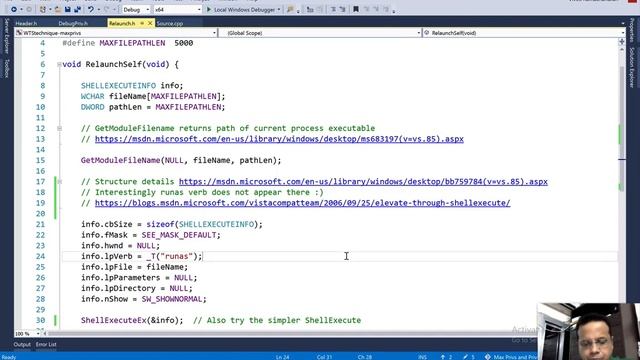
Task: Click on MAXFILEPATHLEN in the #define line
Action: pos(132,43)
